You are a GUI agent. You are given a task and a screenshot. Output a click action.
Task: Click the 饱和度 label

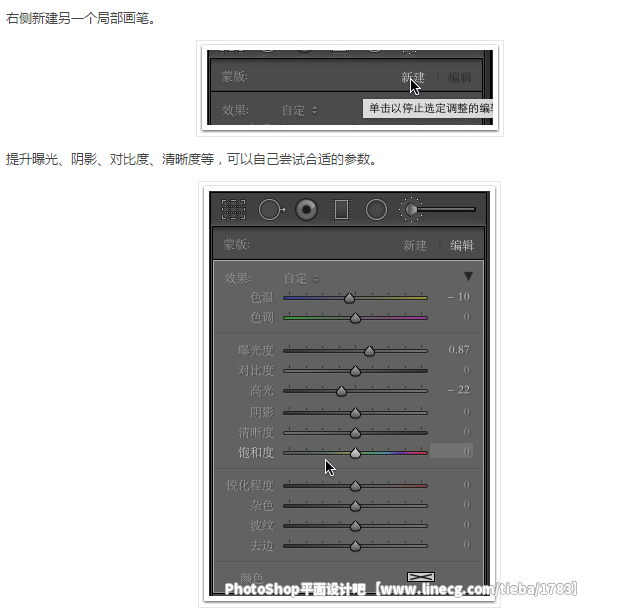pyautogui.click(x=256, y=453)
